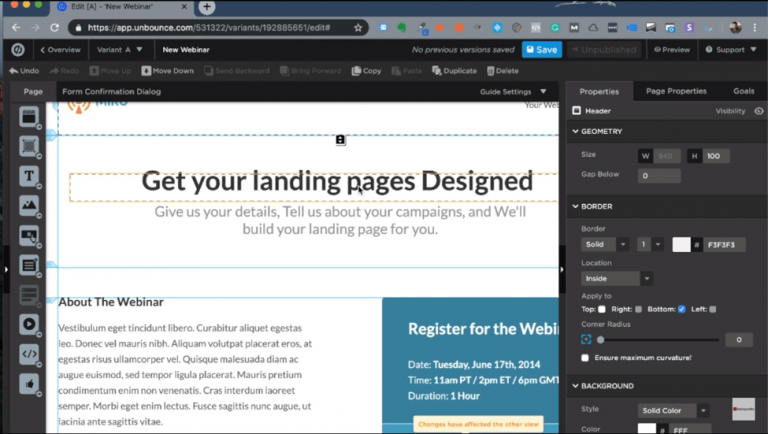Go back in browser history
Viewport: 768px width, 434px height.
[16, 27]
